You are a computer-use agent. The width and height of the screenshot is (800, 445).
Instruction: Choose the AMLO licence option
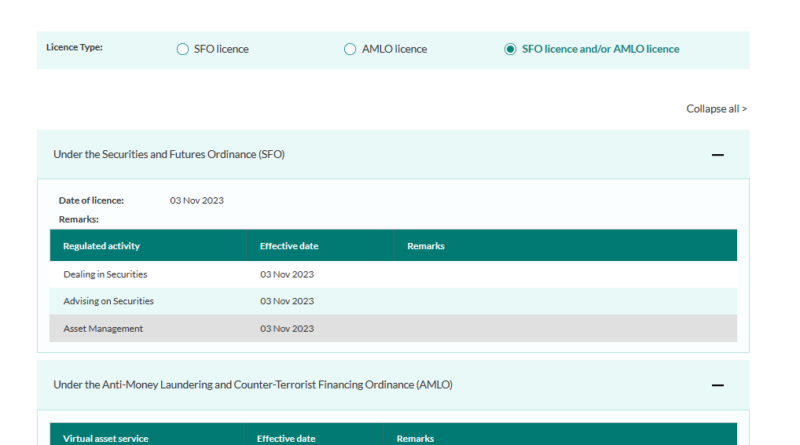click(350, 49)
